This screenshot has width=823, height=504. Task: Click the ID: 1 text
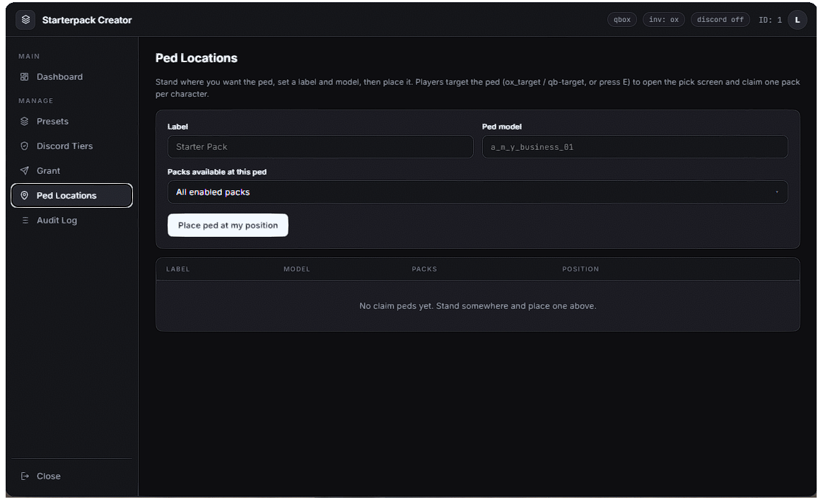point(770,20)
